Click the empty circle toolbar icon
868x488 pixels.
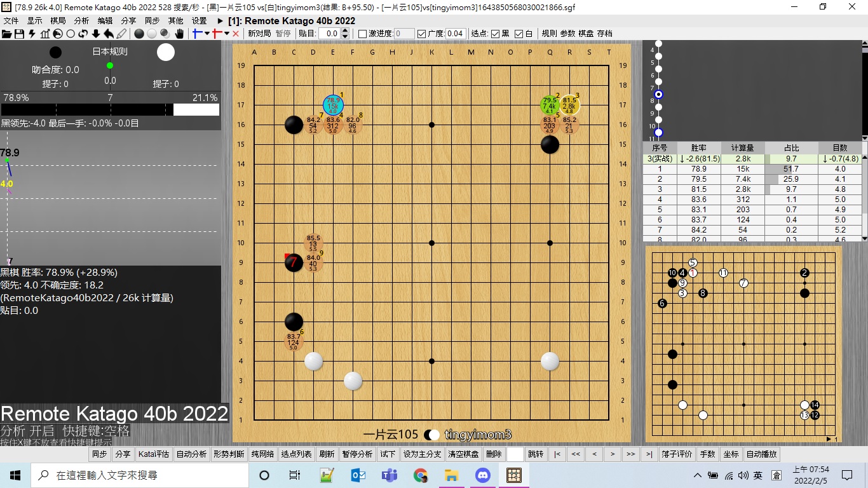tap(71, 33)
